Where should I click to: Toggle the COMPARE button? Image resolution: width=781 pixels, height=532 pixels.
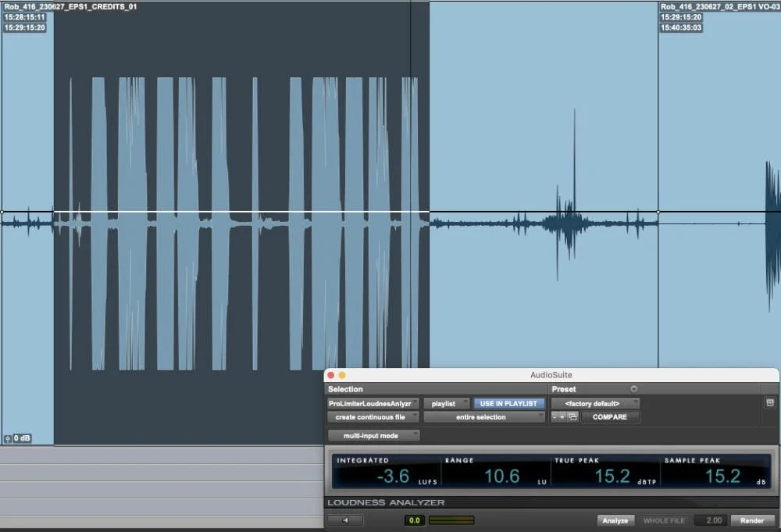coord(610,417)
